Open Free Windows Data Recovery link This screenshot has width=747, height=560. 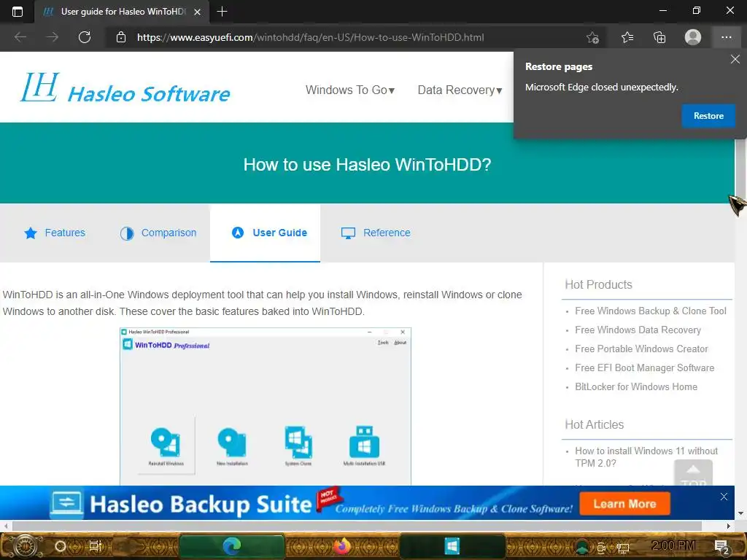[x=638, y=330]
